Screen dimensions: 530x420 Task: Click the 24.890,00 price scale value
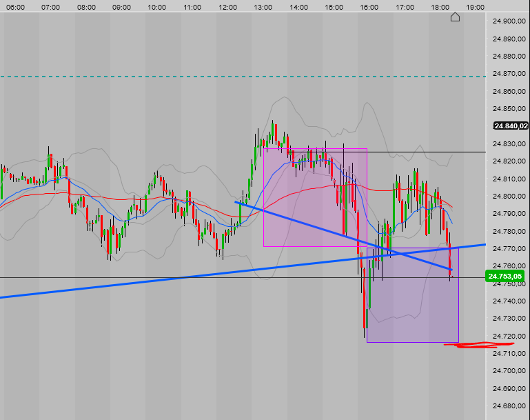click(509, 39)
